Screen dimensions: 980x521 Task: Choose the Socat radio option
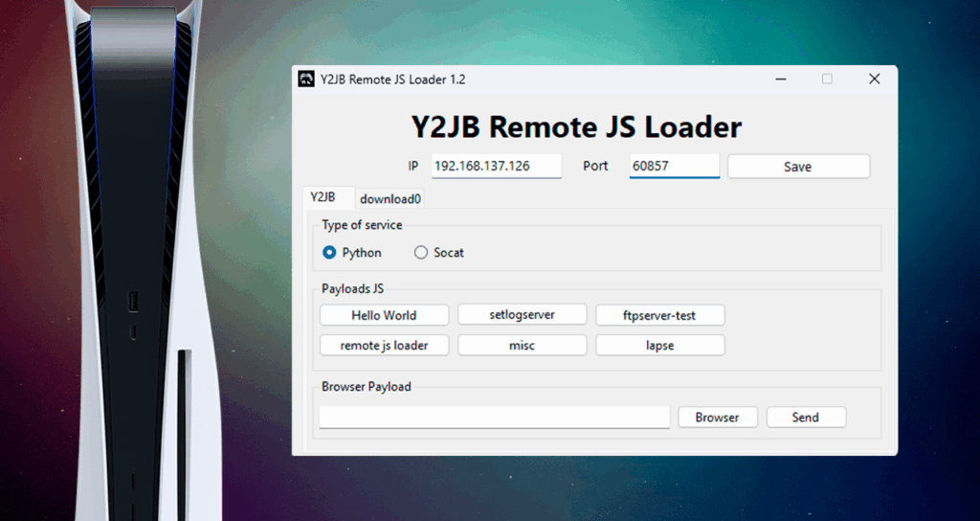(421, 253)
